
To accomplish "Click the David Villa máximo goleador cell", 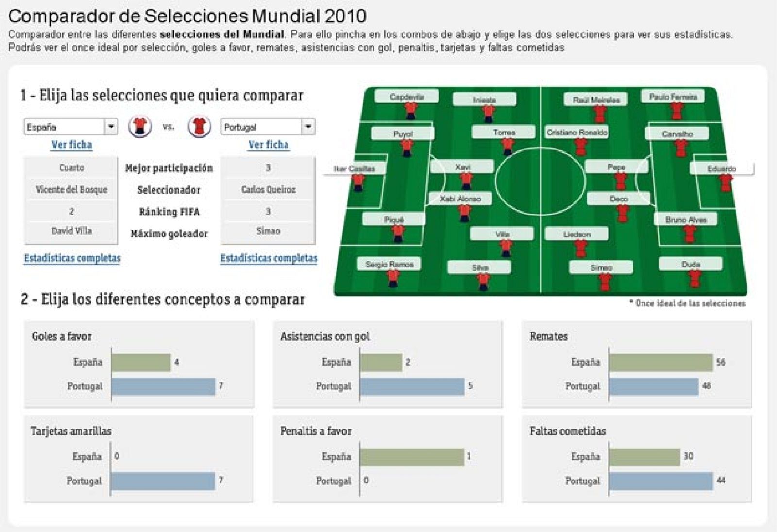I will (x=72, y=232).
